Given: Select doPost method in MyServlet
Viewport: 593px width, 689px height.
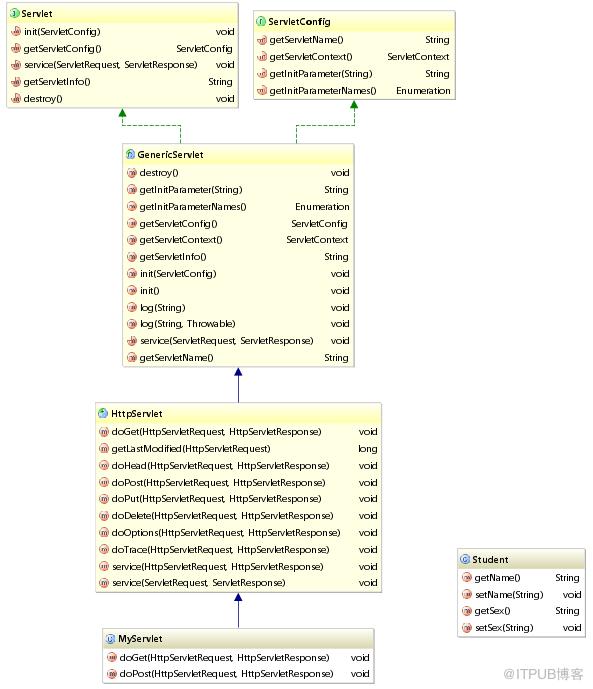Looking at the screenshot, I should click(226, 674).
